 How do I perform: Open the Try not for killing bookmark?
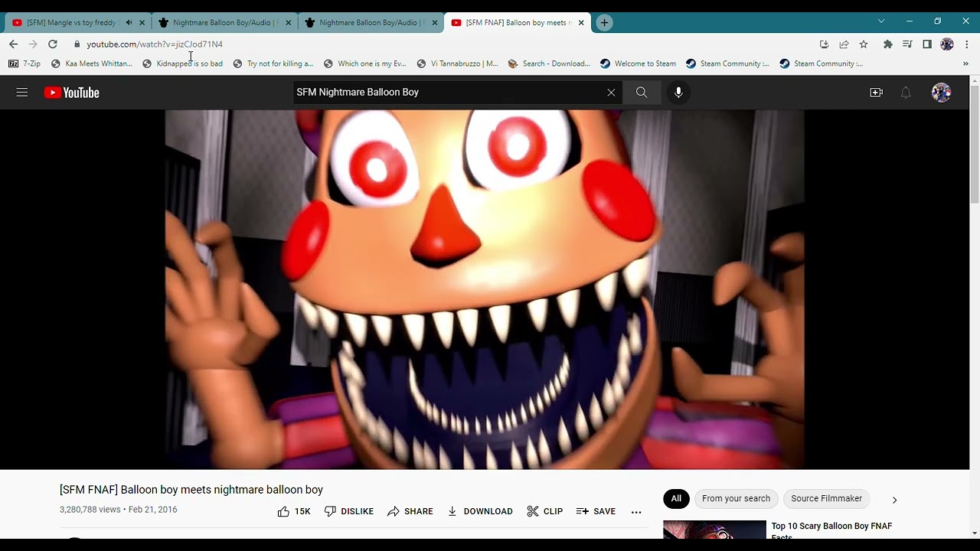[273, 64]
